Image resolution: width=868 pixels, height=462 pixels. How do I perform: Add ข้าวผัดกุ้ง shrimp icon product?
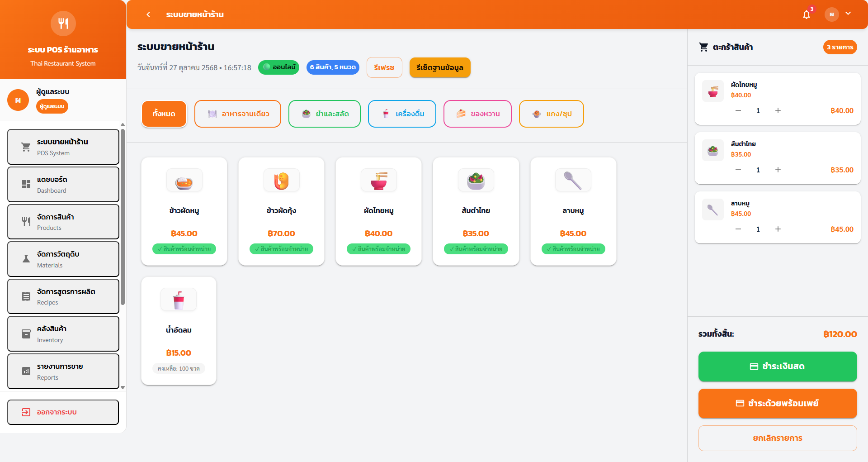281,181
